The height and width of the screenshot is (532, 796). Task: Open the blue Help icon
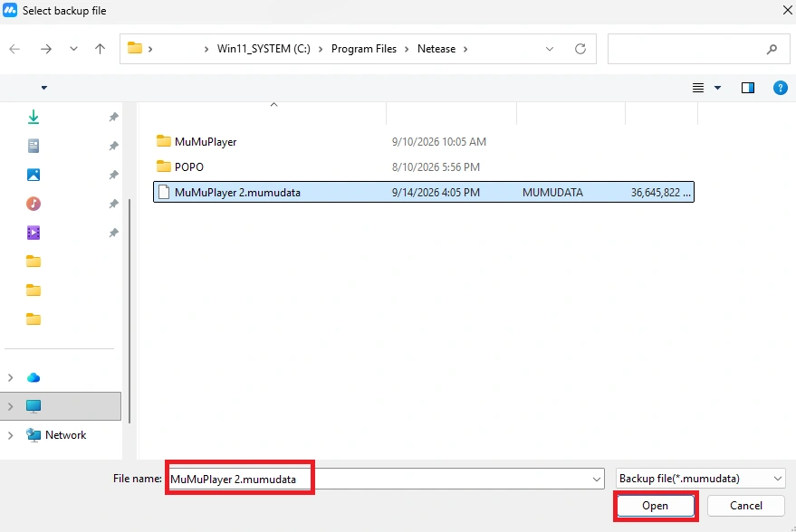pos(781,88)
